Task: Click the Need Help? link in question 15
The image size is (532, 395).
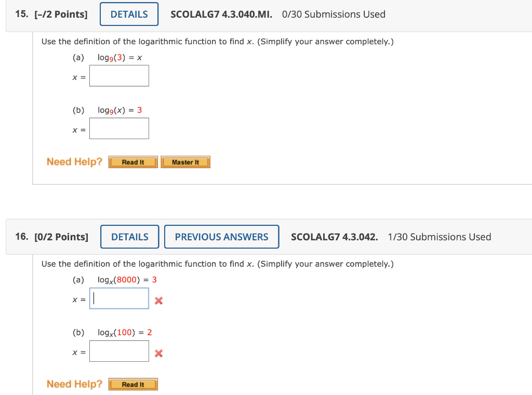Action: tap(74, 161)
